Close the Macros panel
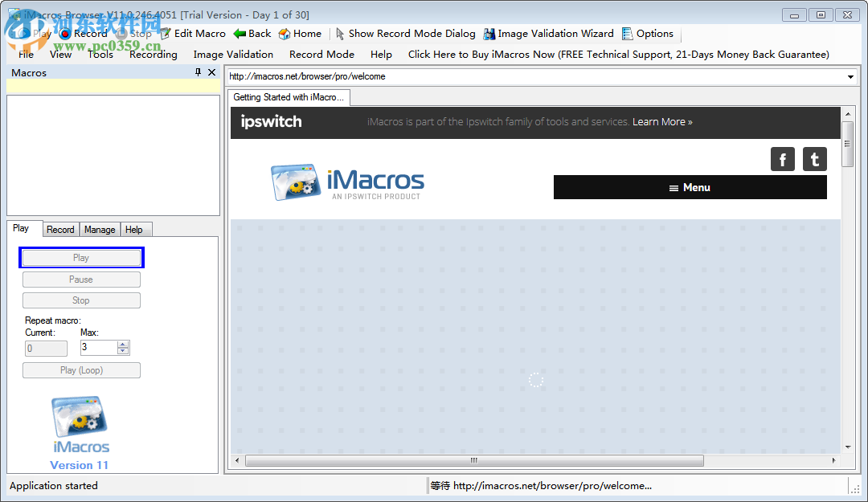The width and height of the screenshot is (868, 502). pos(211,72)
